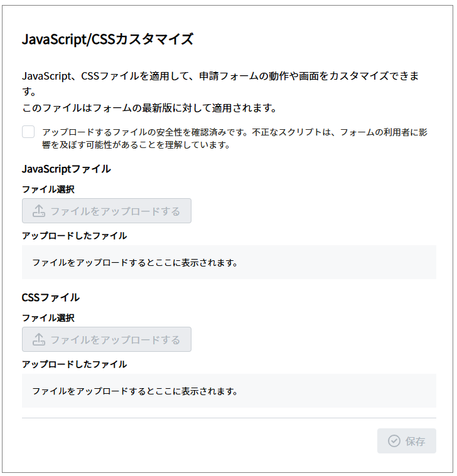Viewport: 457px width, 476px height.
Task: Click ファイルをアップロードする text in CSS section
Action: click(116, 340)
